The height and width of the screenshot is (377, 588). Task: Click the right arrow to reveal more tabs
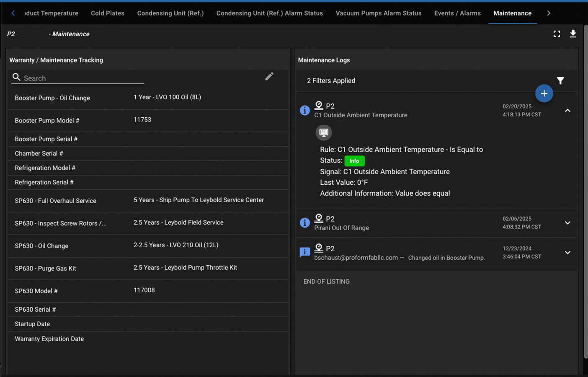(549, 13)
